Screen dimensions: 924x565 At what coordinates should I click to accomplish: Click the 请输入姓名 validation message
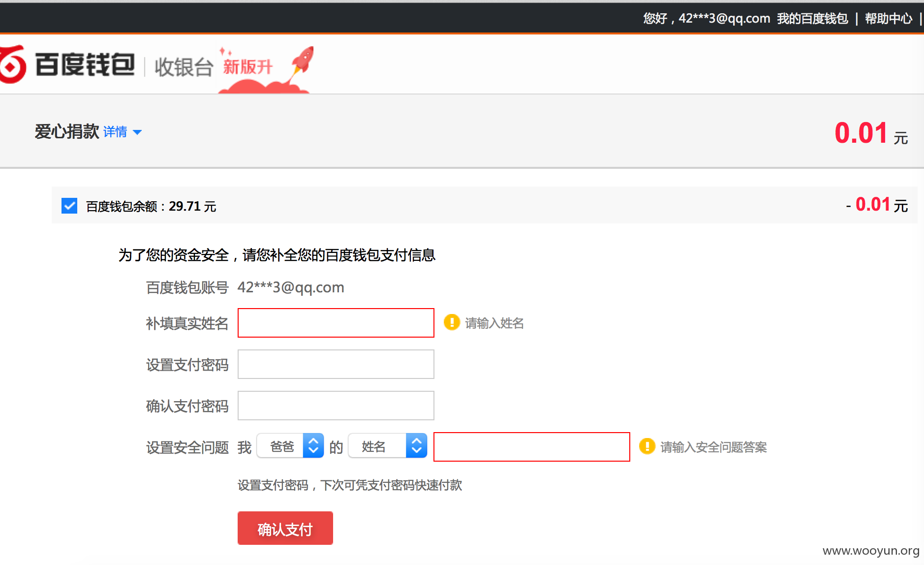point(494,323)
